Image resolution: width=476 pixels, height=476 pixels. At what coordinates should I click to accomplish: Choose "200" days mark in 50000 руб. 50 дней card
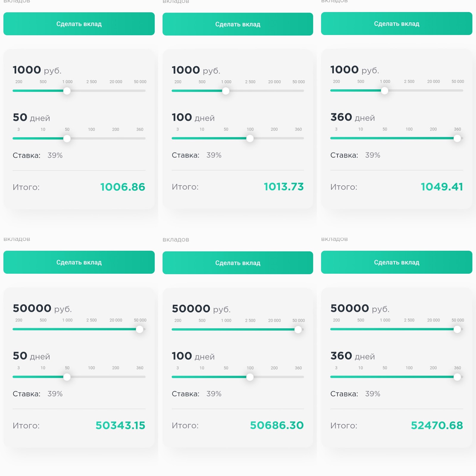(115, 368)
